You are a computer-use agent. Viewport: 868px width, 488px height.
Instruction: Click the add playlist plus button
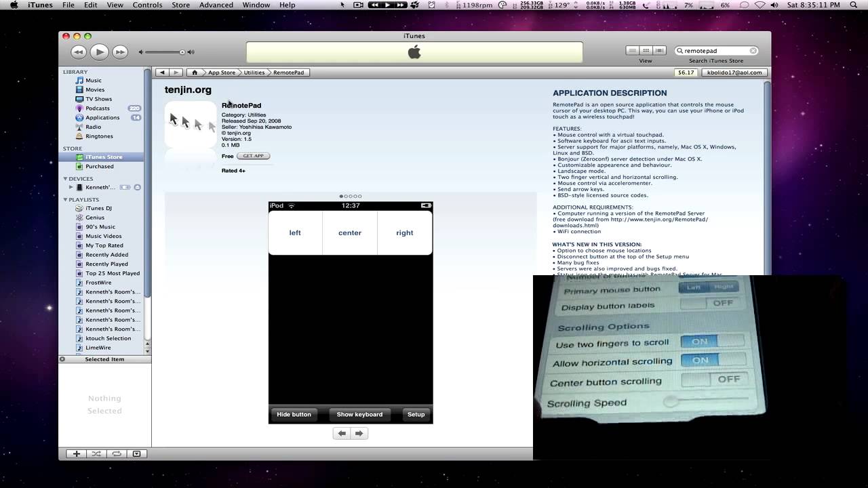[77, 453]
